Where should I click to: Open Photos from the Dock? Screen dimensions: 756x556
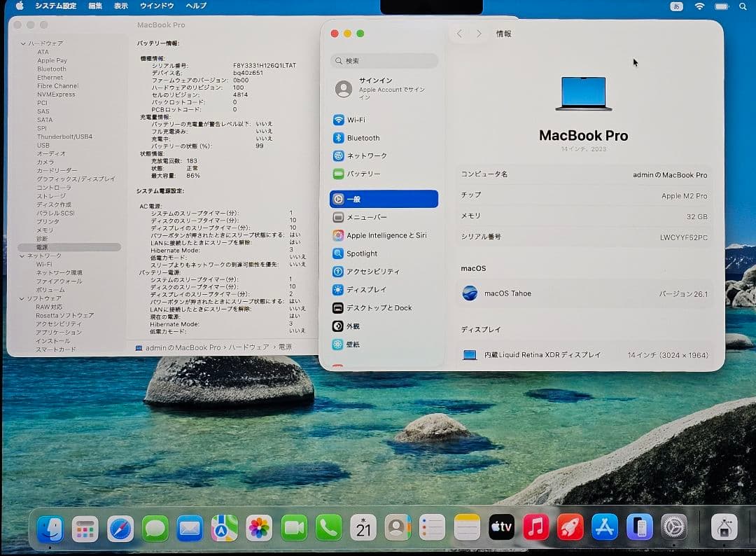point(259,529)
